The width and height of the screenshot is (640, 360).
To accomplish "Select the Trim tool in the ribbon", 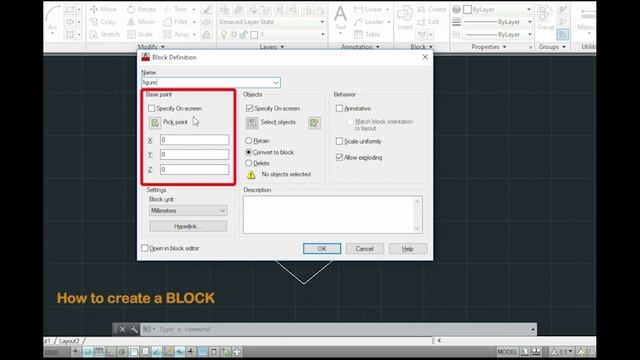I will click(175, 9).
